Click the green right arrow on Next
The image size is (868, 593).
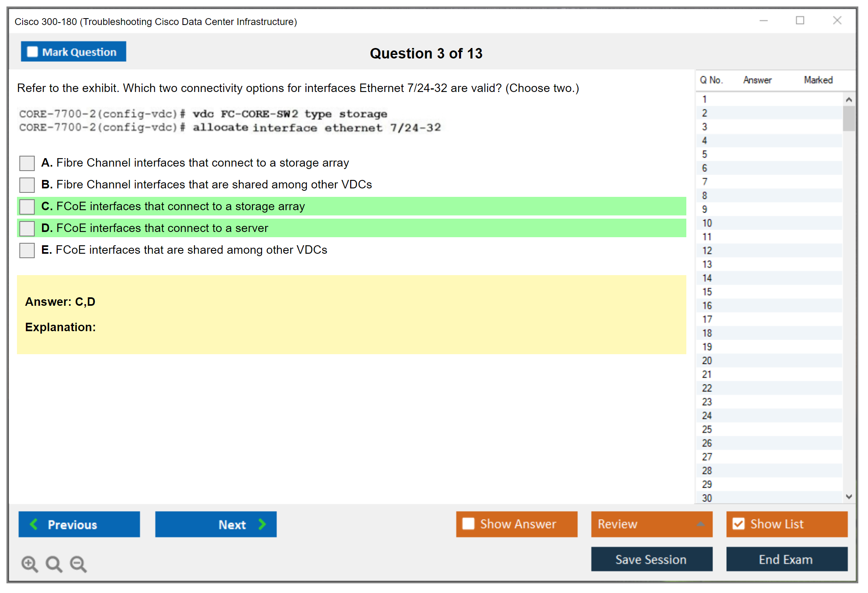pos(262,524)
